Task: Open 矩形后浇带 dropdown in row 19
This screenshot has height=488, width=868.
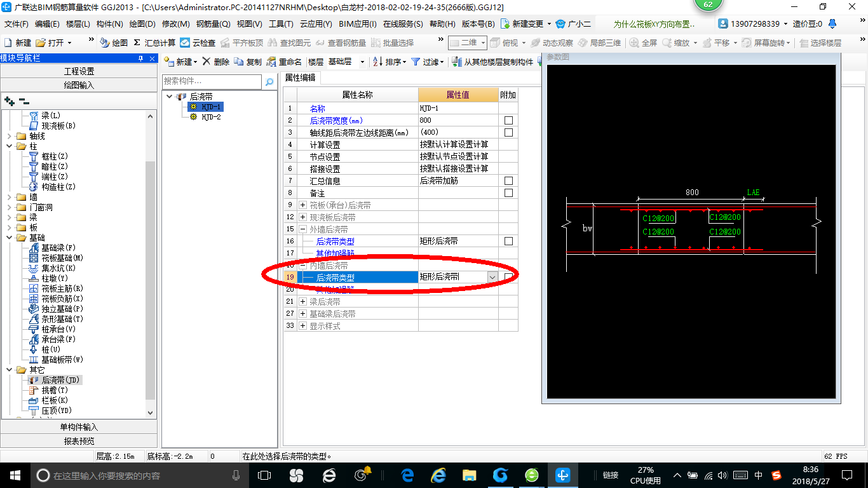Action: click(492, 277)
